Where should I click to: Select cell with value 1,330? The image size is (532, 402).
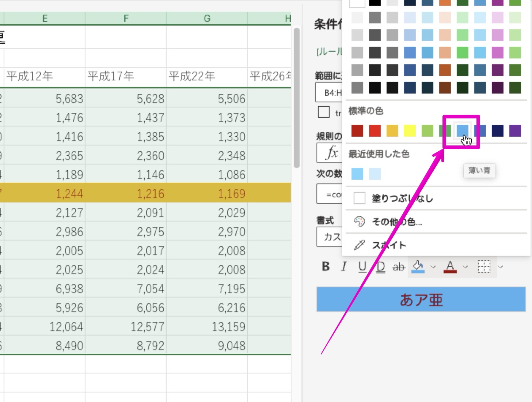(207, 136)
